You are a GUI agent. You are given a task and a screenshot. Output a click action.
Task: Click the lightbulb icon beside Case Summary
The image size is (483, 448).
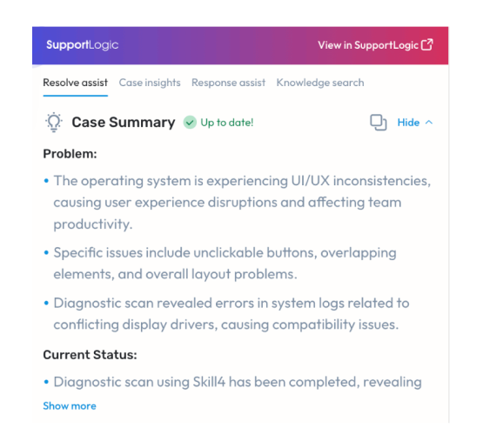click(x=54, y=123)
